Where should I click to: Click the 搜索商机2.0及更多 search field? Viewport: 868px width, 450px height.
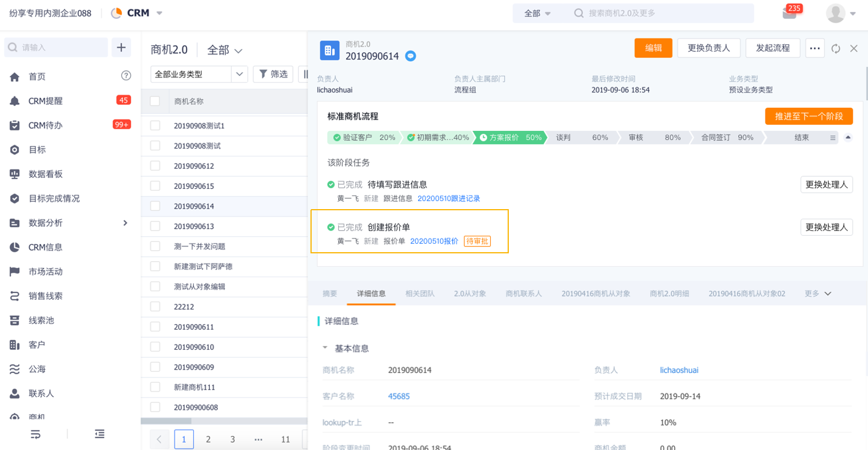point(660,13)
